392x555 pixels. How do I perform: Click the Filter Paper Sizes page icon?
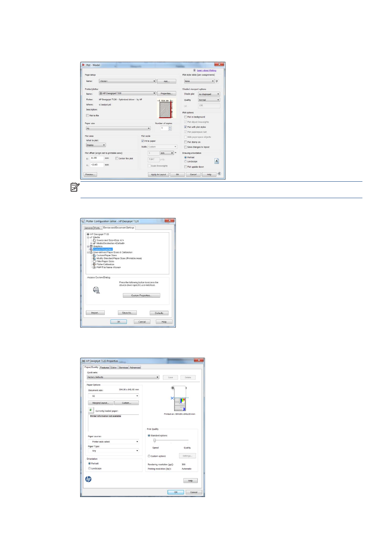coord(95,261)
